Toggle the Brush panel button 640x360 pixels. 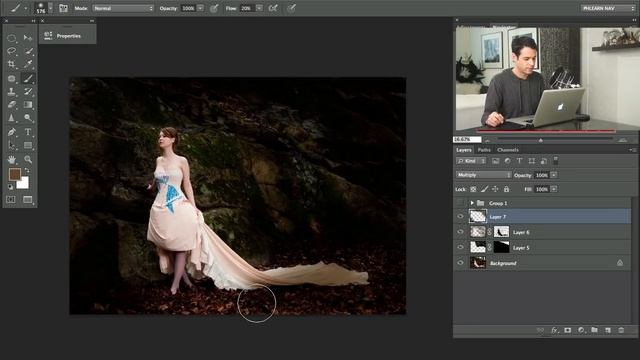[x=63, y=8]
